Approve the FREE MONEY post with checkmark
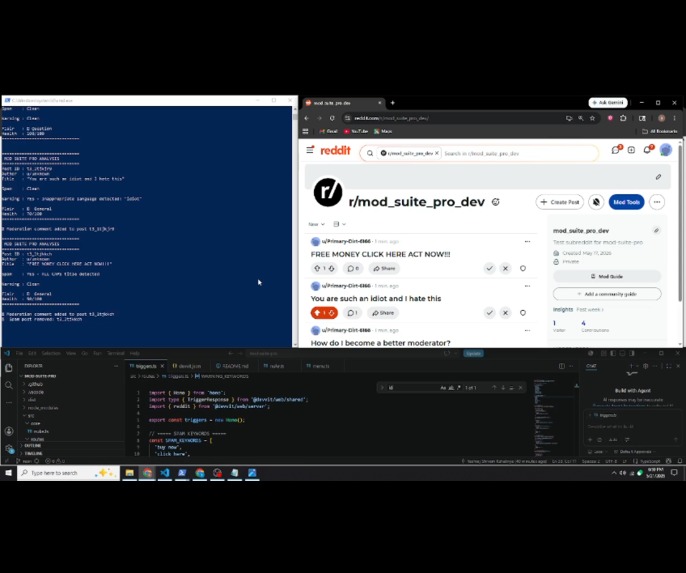Image resolution: width=686 pixels, height=573 pixels. click(490, 269)
